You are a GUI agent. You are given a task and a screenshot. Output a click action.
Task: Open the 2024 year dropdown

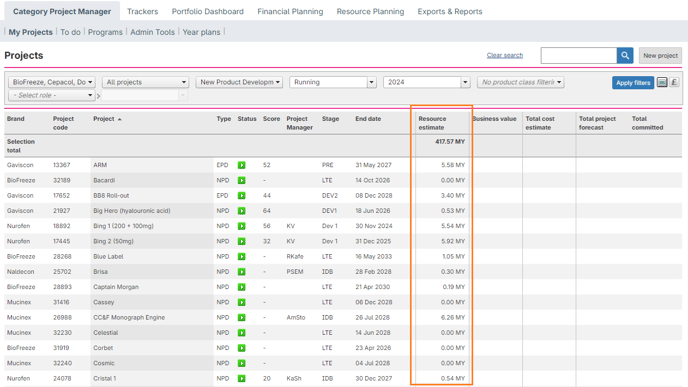(426, 82)
